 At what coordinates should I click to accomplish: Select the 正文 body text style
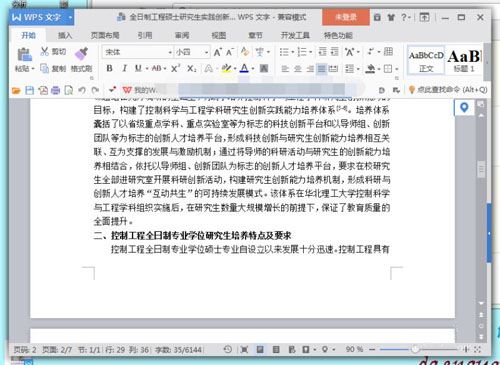coord(426,60)
